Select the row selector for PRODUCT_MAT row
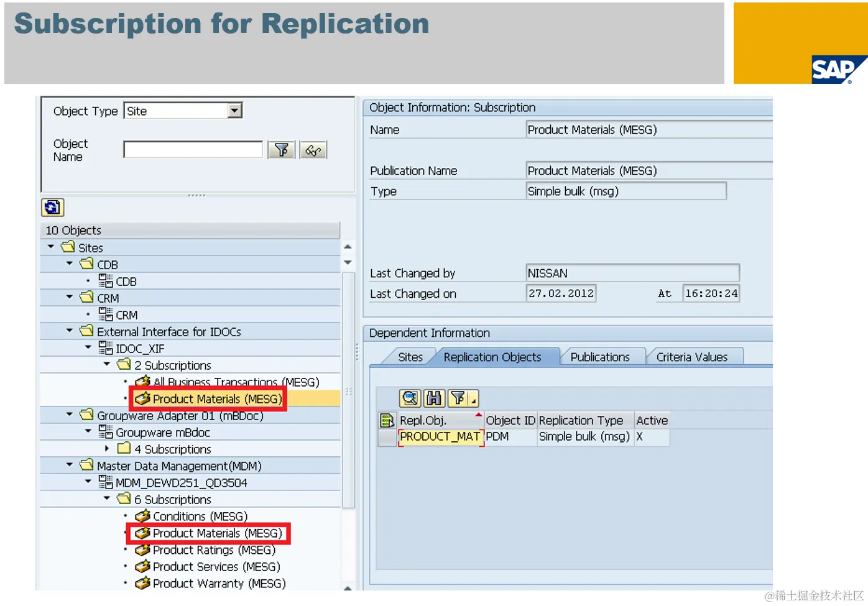868x606 pixels. click(x=387, y=437)
